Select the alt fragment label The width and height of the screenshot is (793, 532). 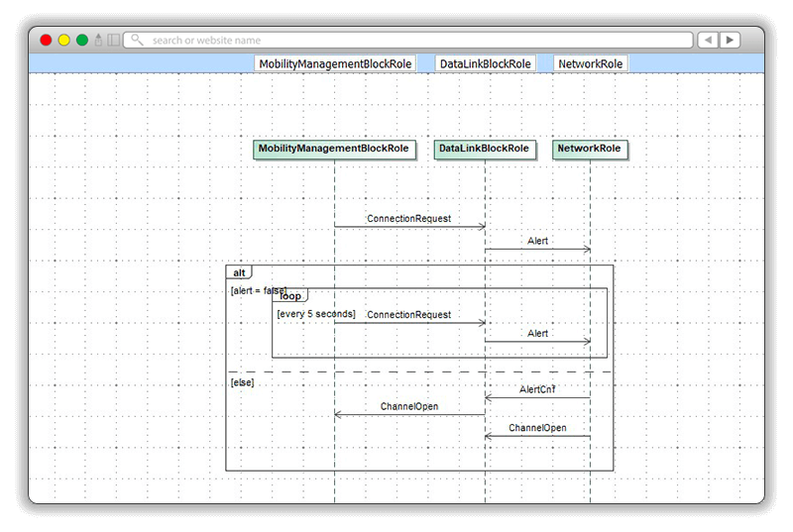pos(239,272)
